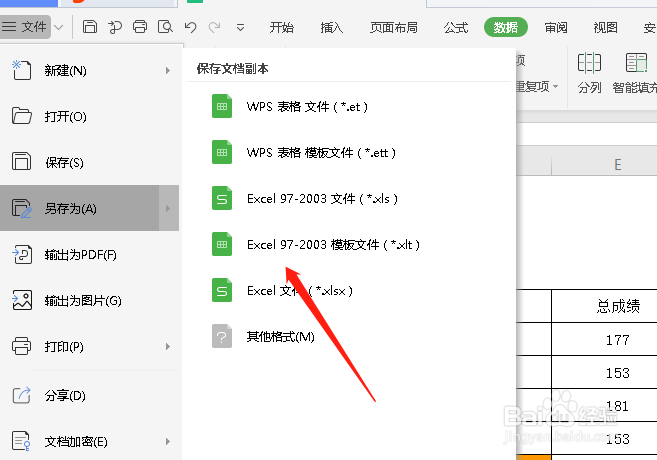This screenshot has height=460, width=657.
Task: Switch to the 视图 ribbon tab
Action: point(605,28)
